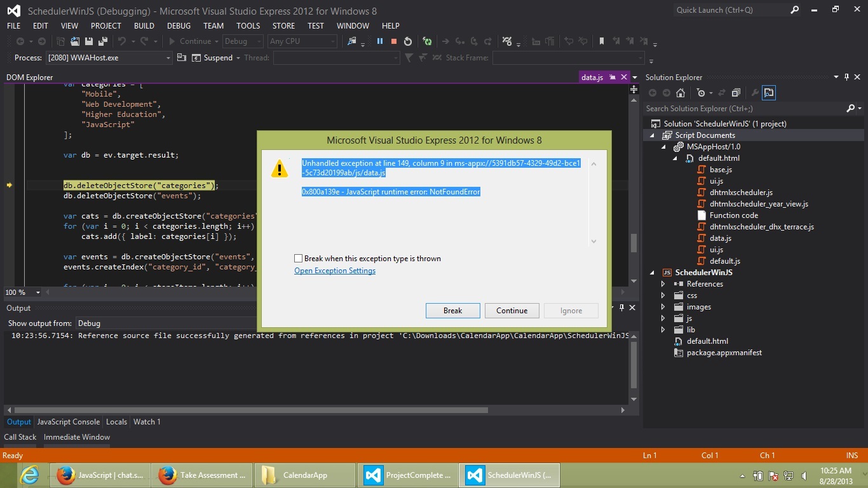The width and height of the screenshot is (868, 488).
Task: Expand the References node
Action: [x=663, y=284]
